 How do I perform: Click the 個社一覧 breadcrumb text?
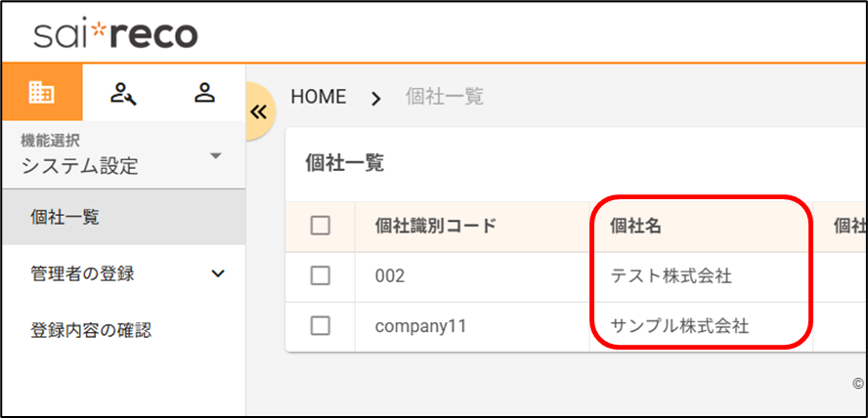point(445,97)
